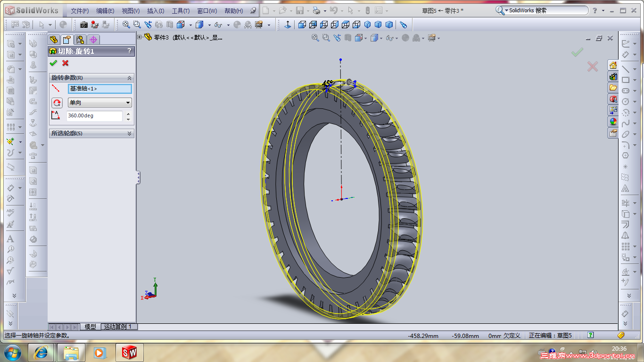
Task: Click the reverse direction button beside 单向
Action: point(57,102)
